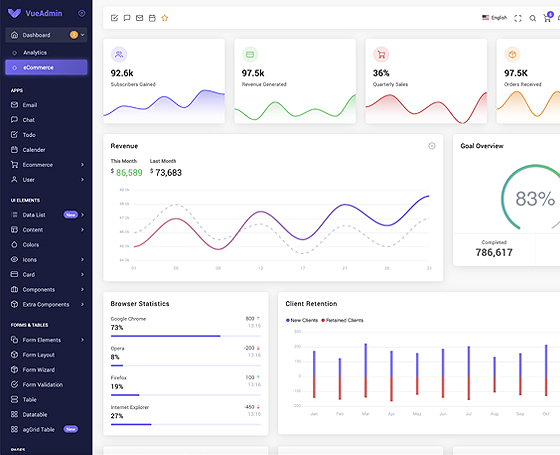560x455 pixels.
Task: Click the $86,589 This Month value
Action: point(126,172)
